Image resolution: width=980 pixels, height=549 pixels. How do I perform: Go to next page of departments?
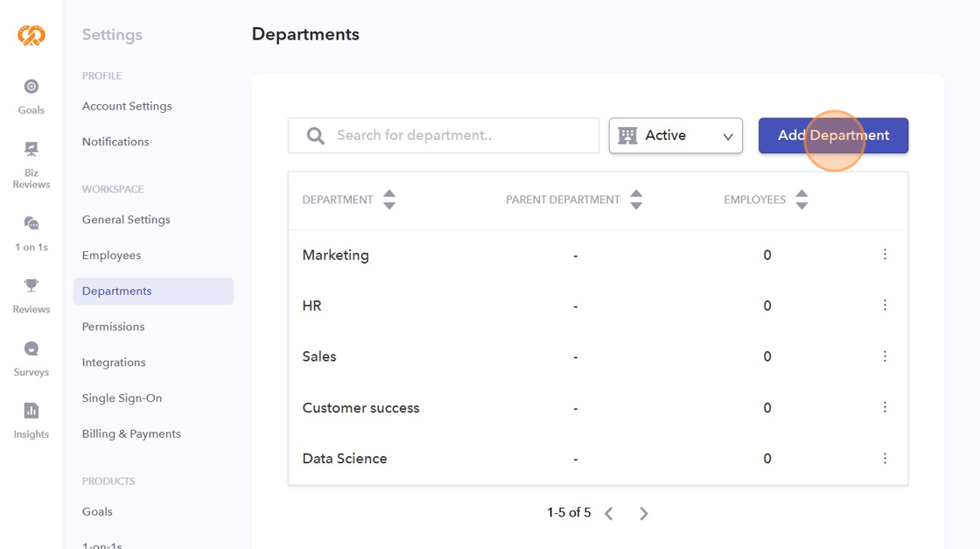coord(644,514)
